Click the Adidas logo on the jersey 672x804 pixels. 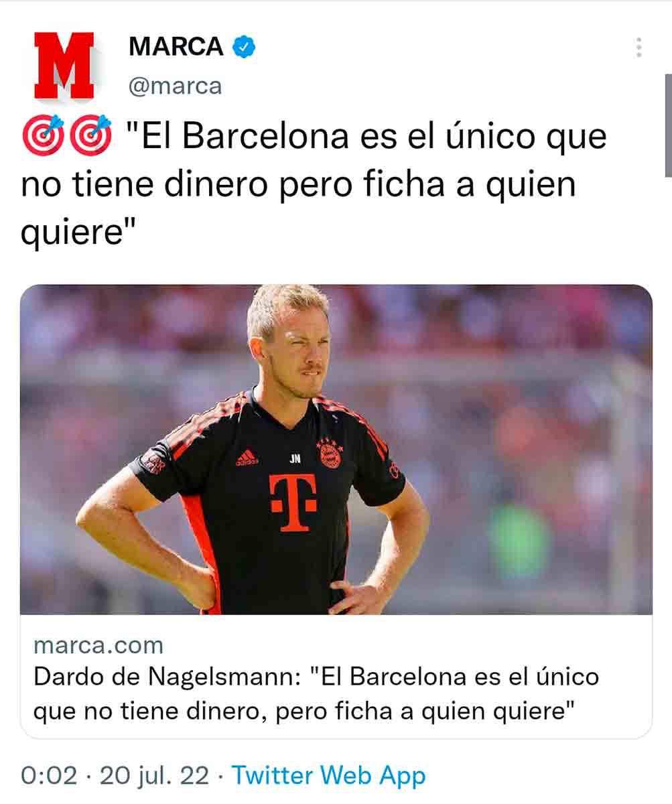[247, 458]
